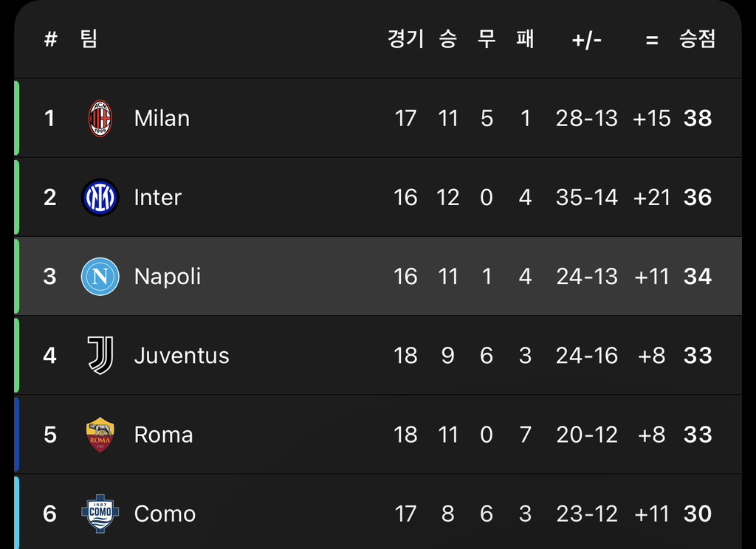Tap Inter's 35-14 goals record
Screen dimensions: 756x549
[x=587, y=198]
